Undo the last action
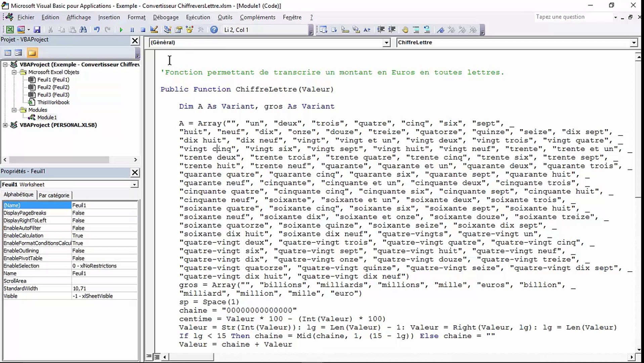The height and width of the screenshot is (363, 644). pos(97,30)
